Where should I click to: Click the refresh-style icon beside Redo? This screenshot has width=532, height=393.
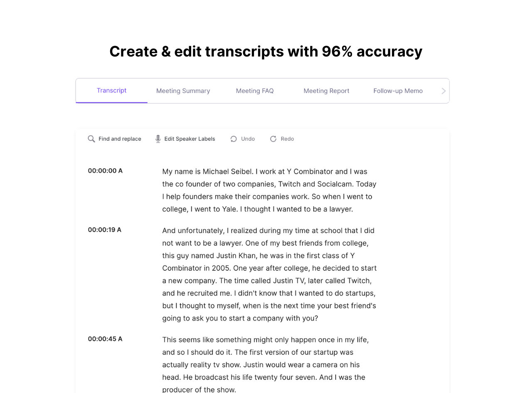pos(273,139)
